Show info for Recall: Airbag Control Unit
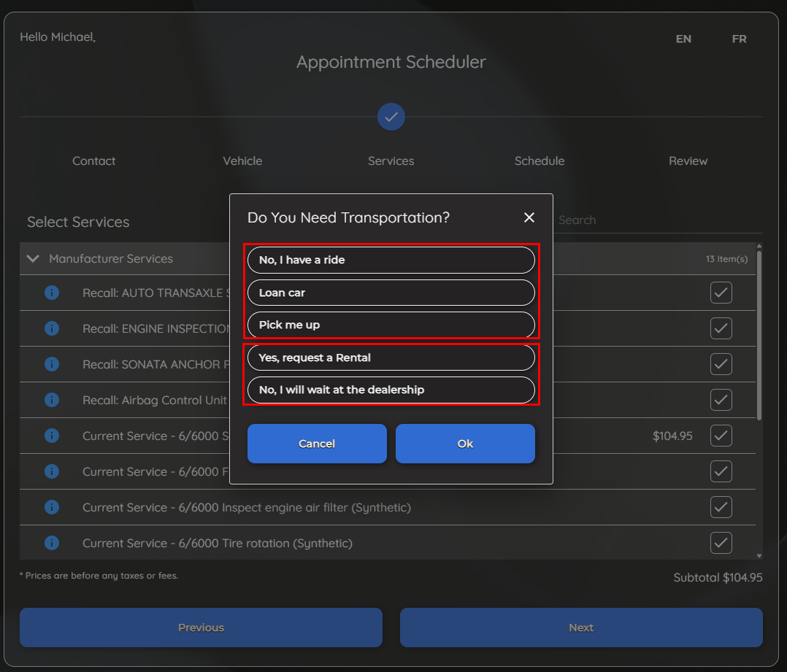The image size is (787, 672). 52,400
